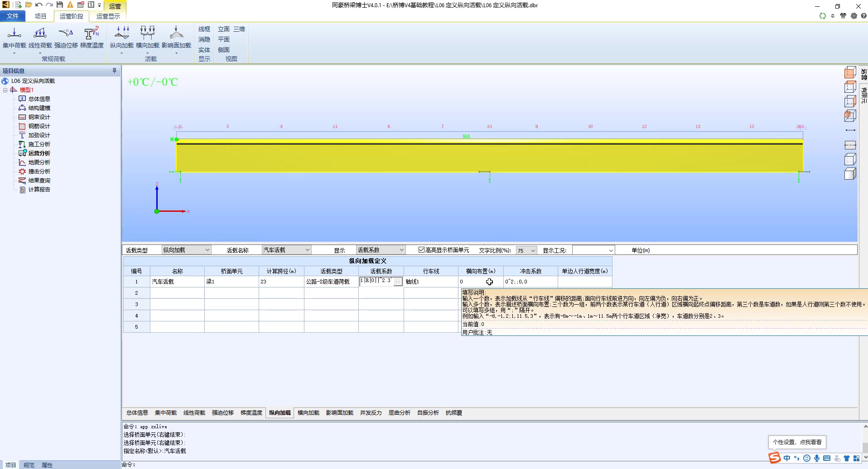Click the Sogou input method S logo
This screenshot has height=469, width=868.
coord(775,458)
